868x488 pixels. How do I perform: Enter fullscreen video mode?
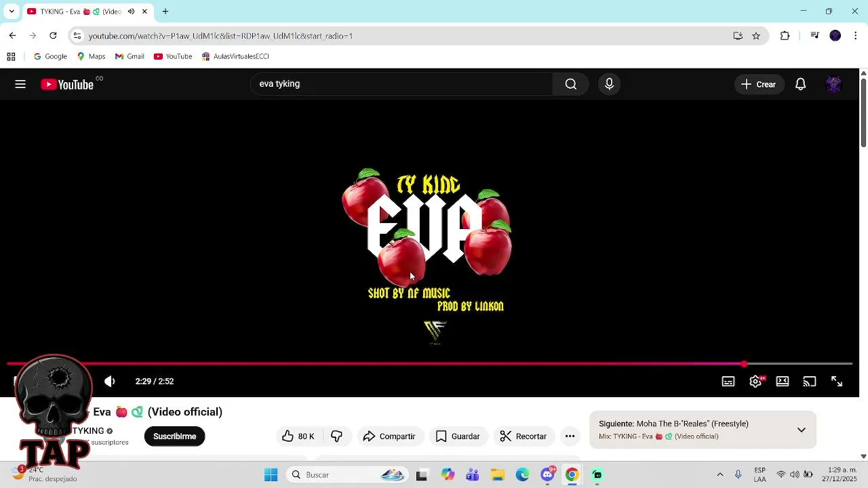[x=837, y=382]
